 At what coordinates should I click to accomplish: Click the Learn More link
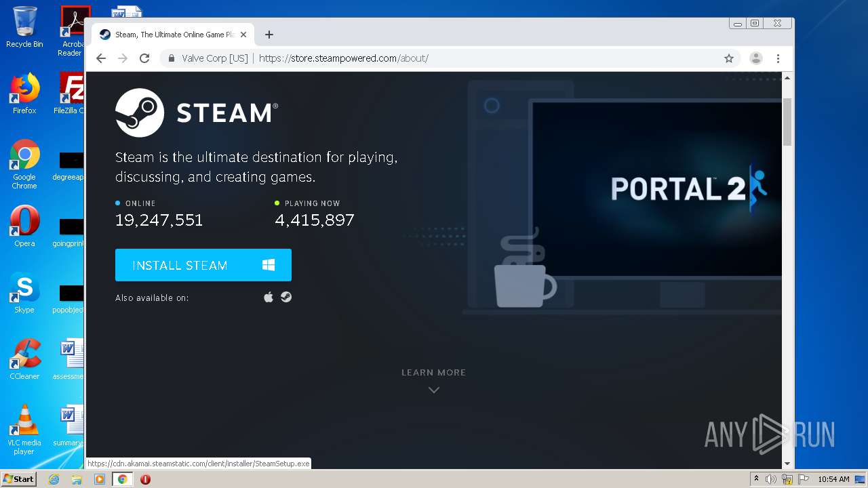tap(433, 372)
